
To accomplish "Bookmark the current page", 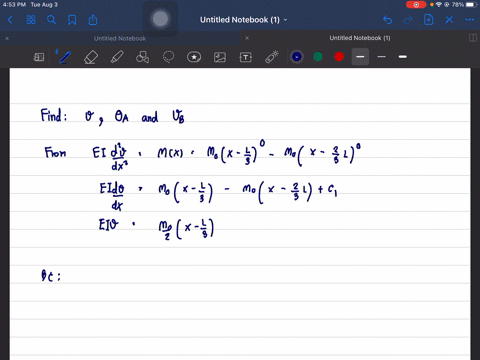I will (x=72, y=20).
